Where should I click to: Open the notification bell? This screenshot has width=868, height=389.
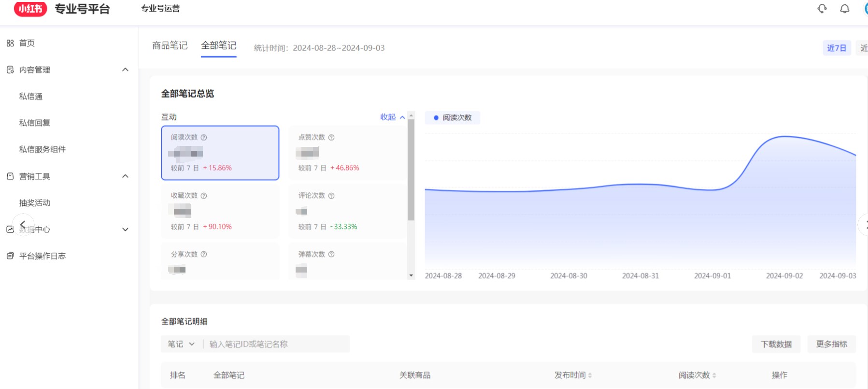[844, 9]
